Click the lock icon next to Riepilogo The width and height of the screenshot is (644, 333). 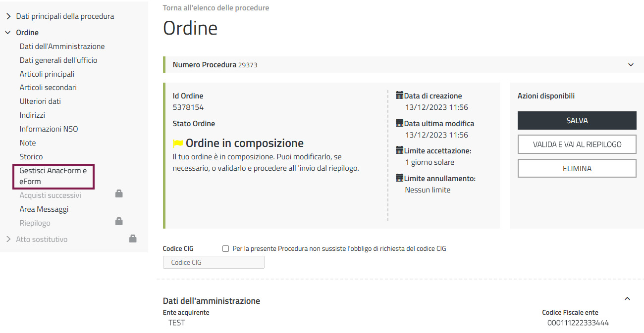click(119, 222)
